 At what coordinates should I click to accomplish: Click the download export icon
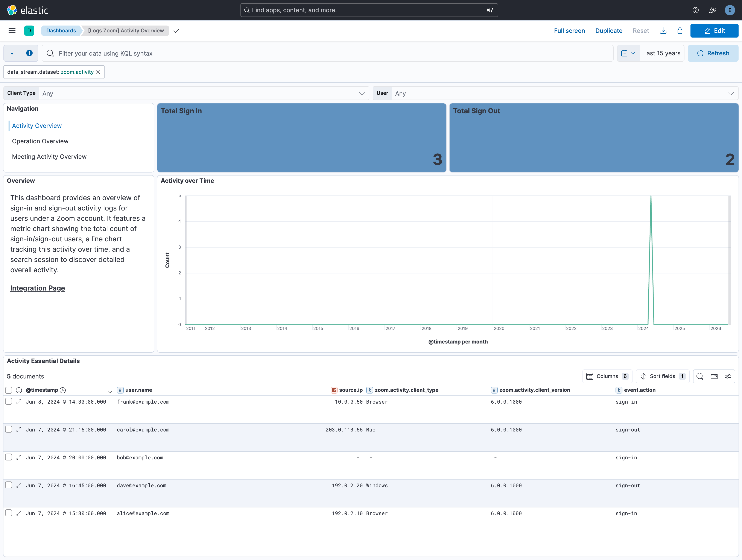coord(663,30)
